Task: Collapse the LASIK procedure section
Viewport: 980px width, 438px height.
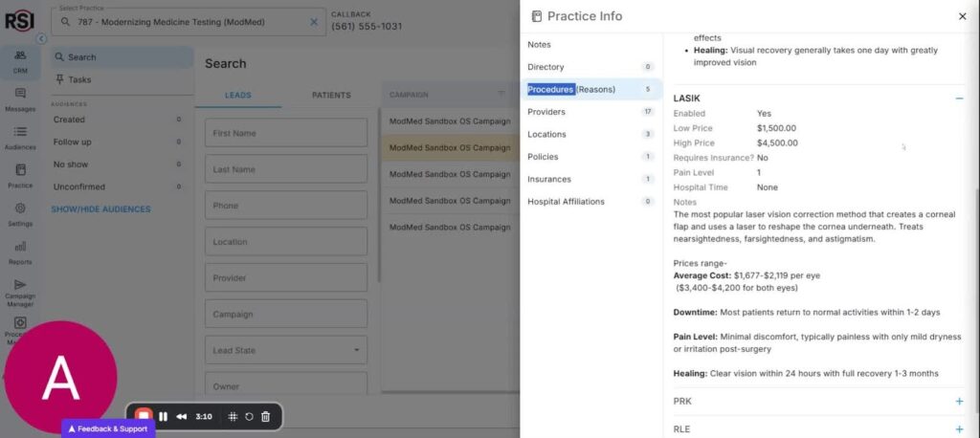Action: click(959, 99)
